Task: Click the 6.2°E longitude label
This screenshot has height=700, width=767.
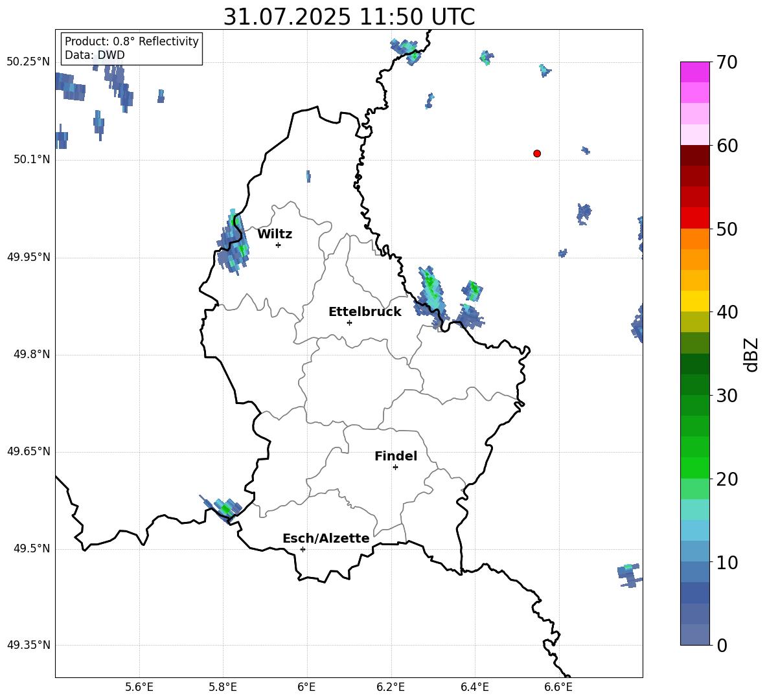Action: pos(391,687)
